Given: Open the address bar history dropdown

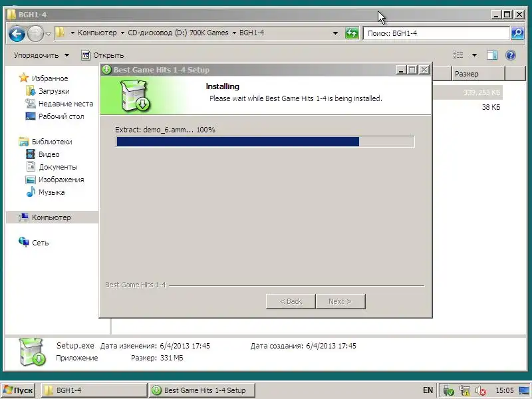Looking at the screenshot, I should click(335, 33).
